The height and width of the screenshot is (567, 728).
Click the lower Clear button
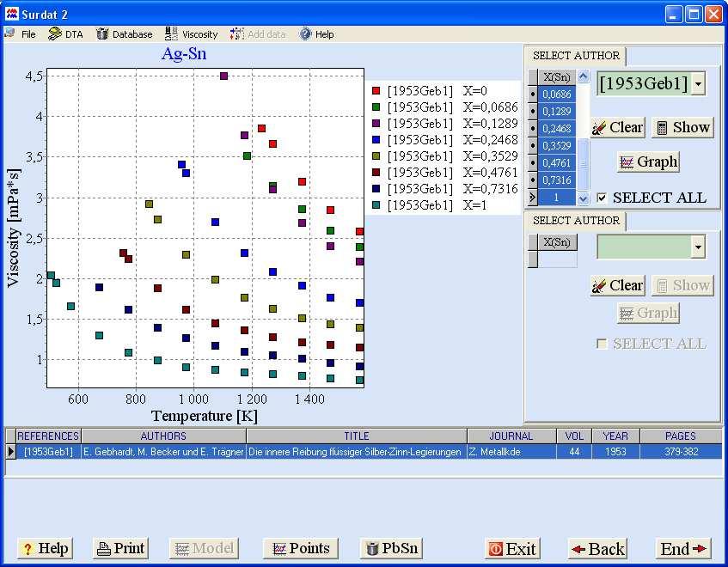pyautogui.click(x=617, y=285)
